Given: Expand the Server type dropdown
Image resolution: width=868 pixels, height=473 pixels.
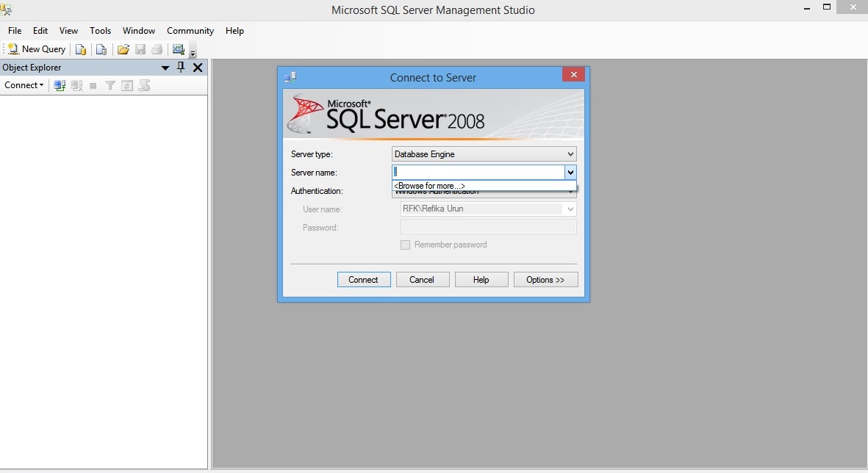Looking at the screenshot, I should coord(570,154).
